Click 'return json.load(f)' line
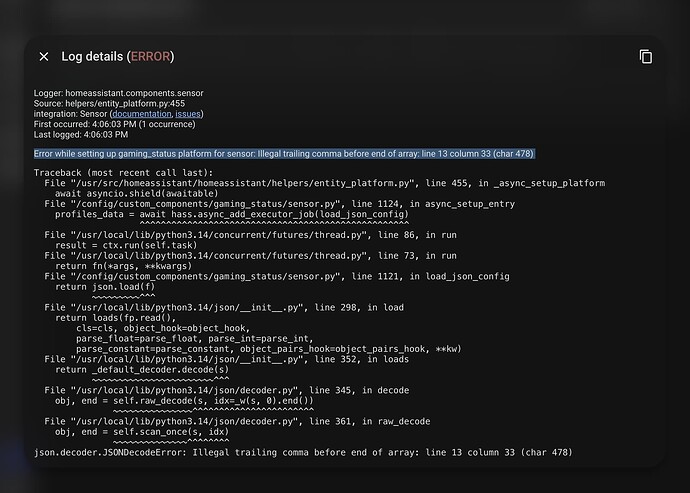 click(x=105, y=287)
